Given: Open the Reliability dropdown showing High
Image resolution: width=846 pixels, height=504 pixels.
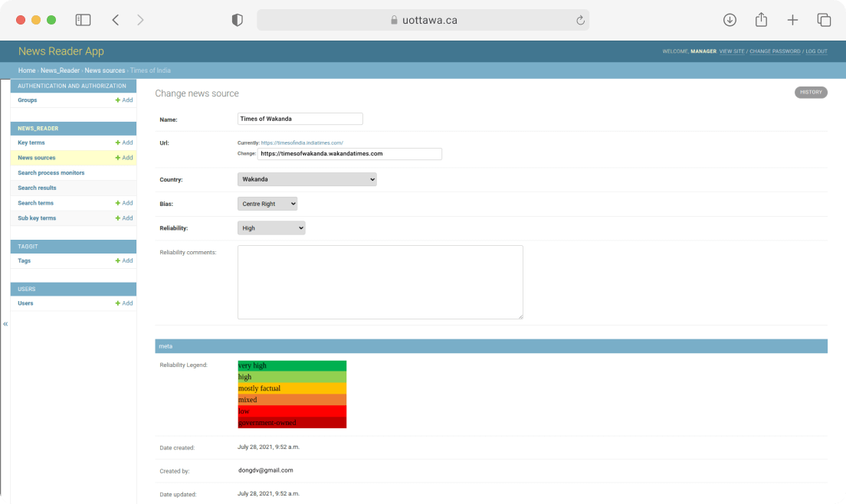Looking at the screenshot, I should tap(271, 228).
